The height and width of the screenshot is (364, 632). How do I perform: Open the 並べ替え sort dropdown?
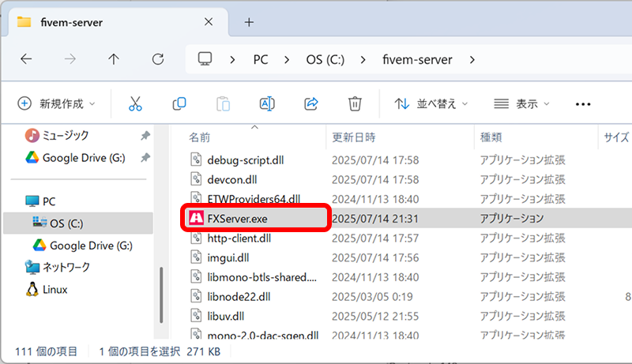[431, 104]
